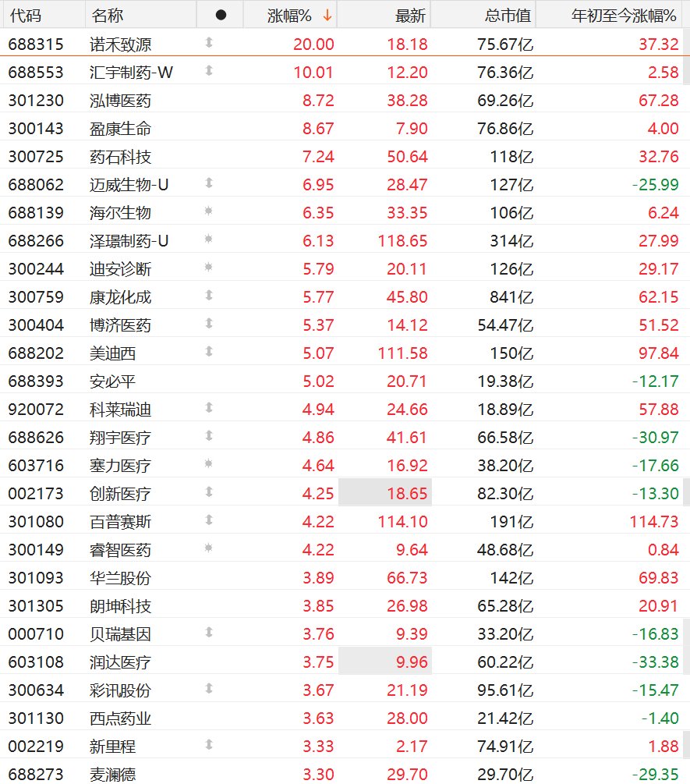
Task: Click the 总市值 column header
Action: tap(508, 16)
